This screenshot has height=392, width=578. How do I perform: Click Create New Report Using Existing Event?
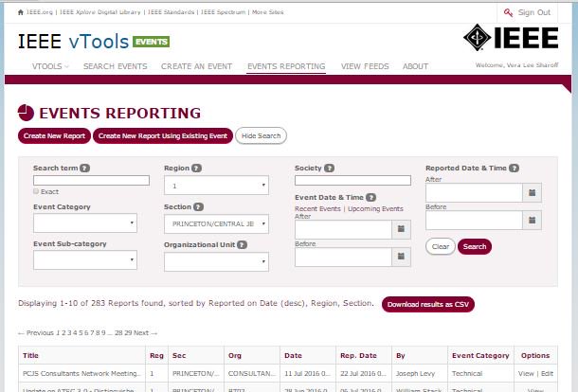163,136
